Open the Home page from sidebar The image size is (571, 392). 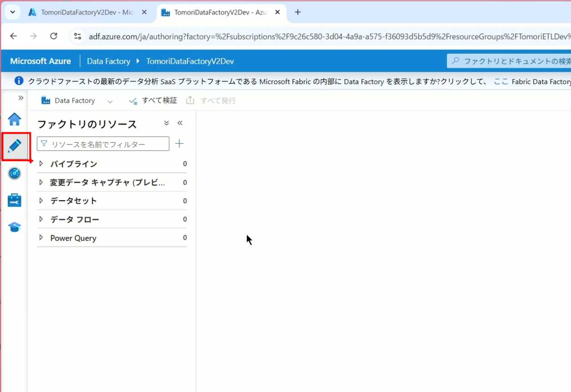pos(15,119)
